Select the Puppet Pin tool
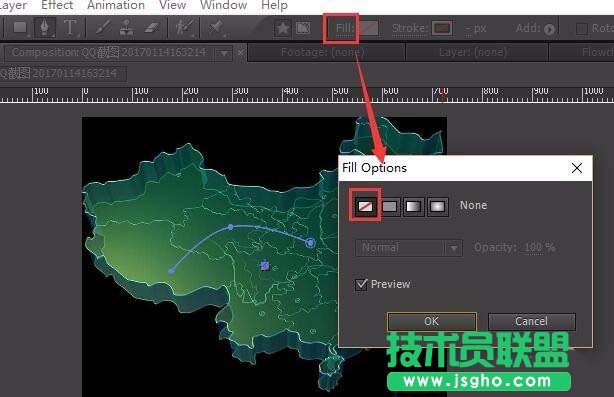 216,28
